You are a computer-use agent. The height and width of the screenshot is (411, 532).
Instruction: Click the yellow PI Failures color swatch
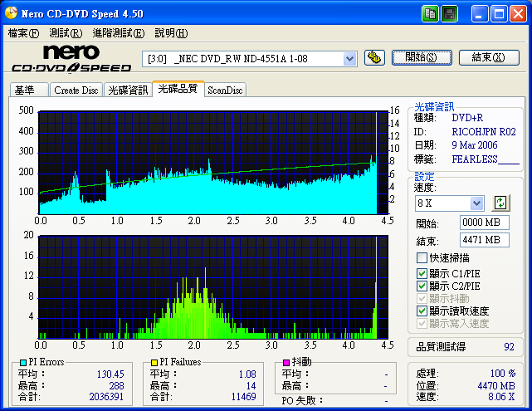[x=154, y=363]
